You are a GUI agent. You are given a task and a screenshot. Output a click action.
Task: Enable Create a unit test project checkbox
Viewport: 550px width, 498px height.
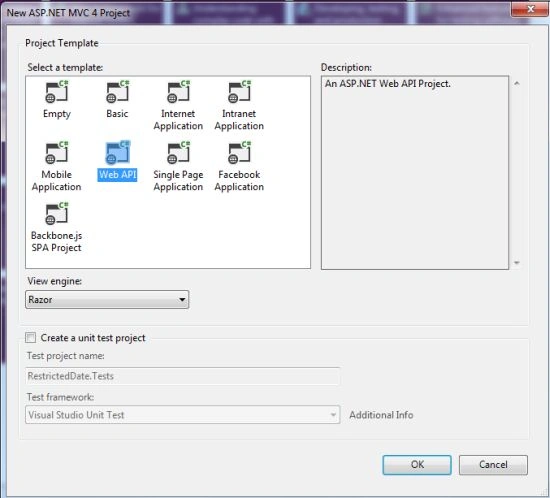31,338
